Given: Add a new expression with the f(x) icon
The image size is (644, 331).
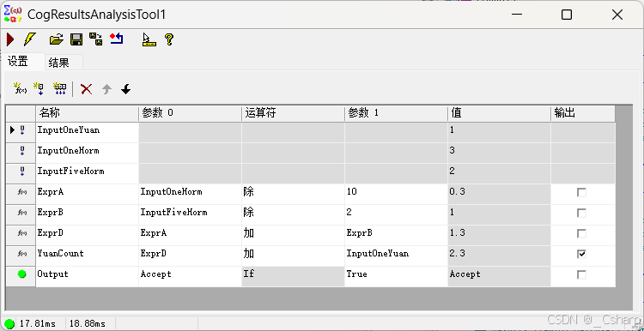Looking at the screenshot, I should click(x=20, y=88).
